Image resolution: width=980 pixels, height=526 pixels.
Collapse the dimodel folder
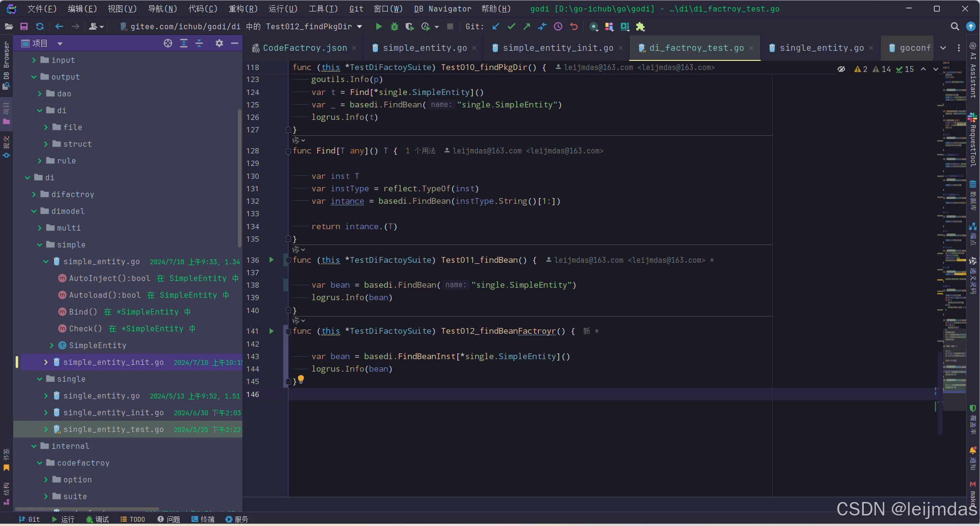pos(34,211)
